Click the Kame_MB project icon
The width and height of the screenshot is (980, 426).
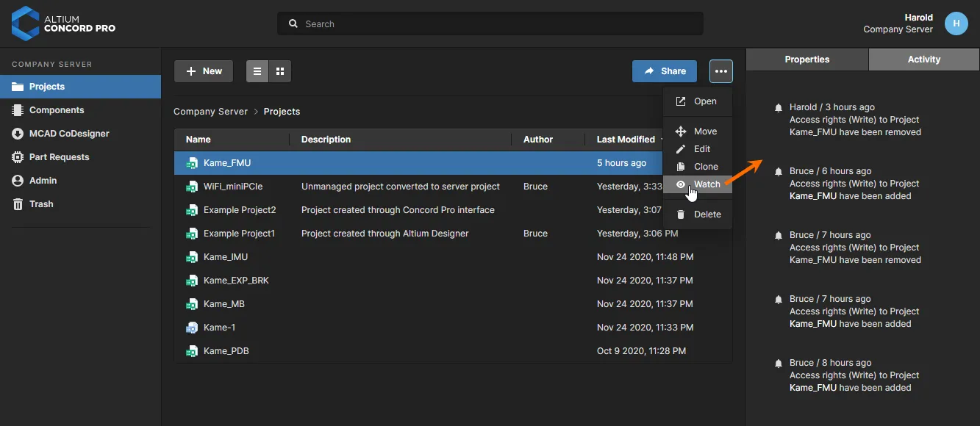tap(192, 304)
